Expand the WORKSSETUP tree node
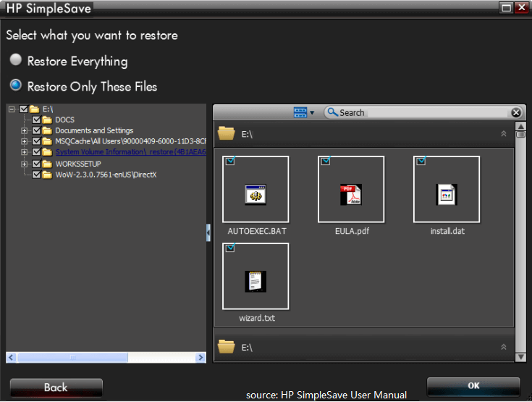The height and width of the screenshot is (402, 532). tap(24, 164)
